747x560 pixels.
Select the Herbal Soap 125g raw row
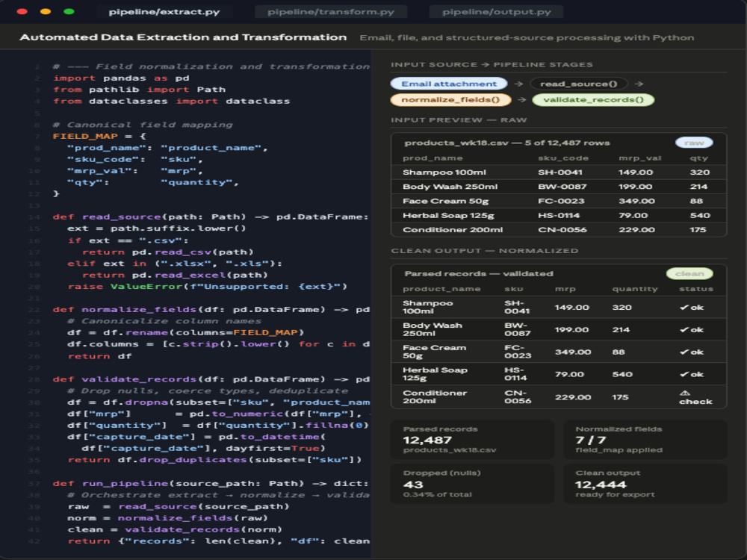[559, 215]
